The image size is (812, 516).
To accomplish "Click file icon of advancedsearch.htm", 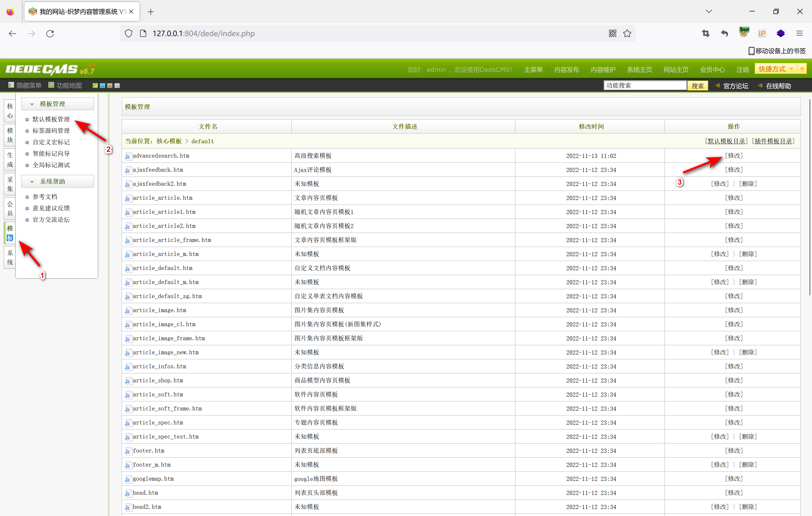I will [x=128, y=156].
